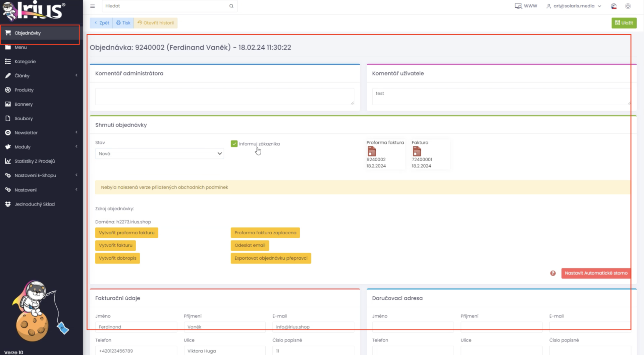This screenshot has width=644, height=355.
Task: Click the Newsletter envelope icon
Action: point(8,133)
